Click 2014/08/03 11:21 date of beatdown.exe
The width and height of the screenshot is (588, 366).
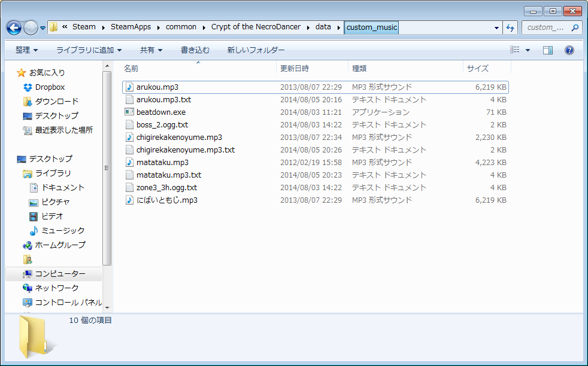click(311, 112)
